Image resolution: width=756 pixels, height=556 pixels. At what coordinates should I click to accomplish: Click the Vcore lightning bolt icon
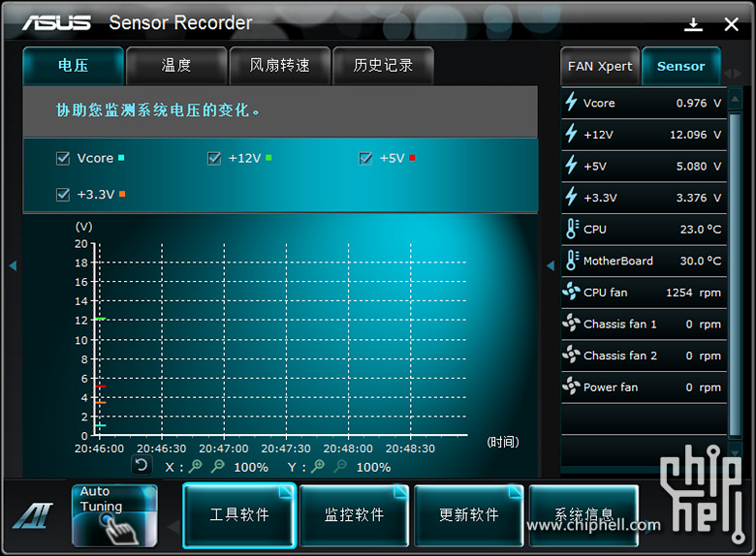click(571, 102)
